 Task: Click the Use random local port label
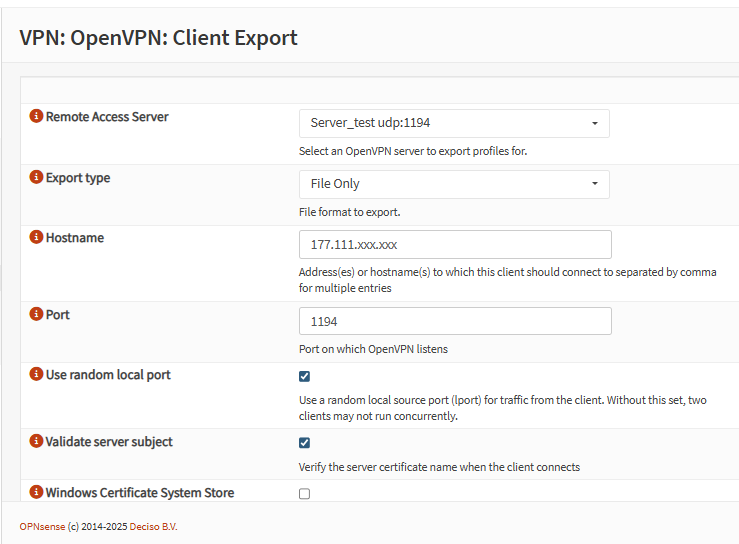pyautogui.click(x=108, y=375)
